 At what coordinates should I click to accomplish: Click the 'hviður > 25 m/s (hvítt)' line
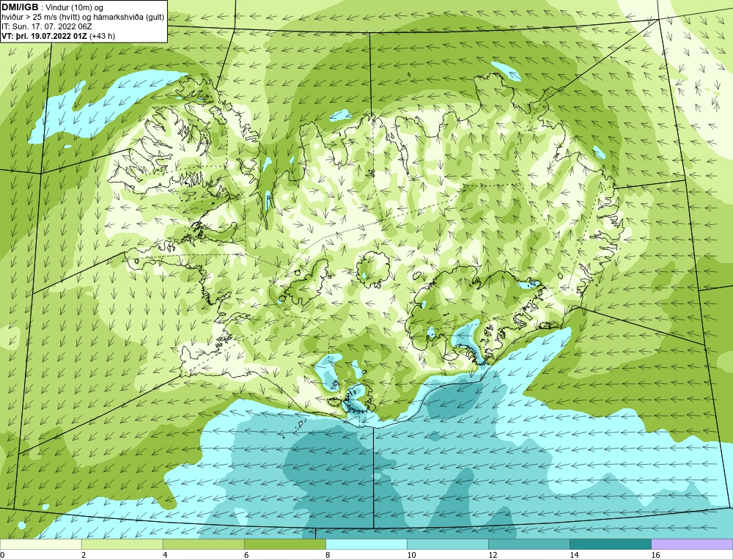tap(82, 18)
